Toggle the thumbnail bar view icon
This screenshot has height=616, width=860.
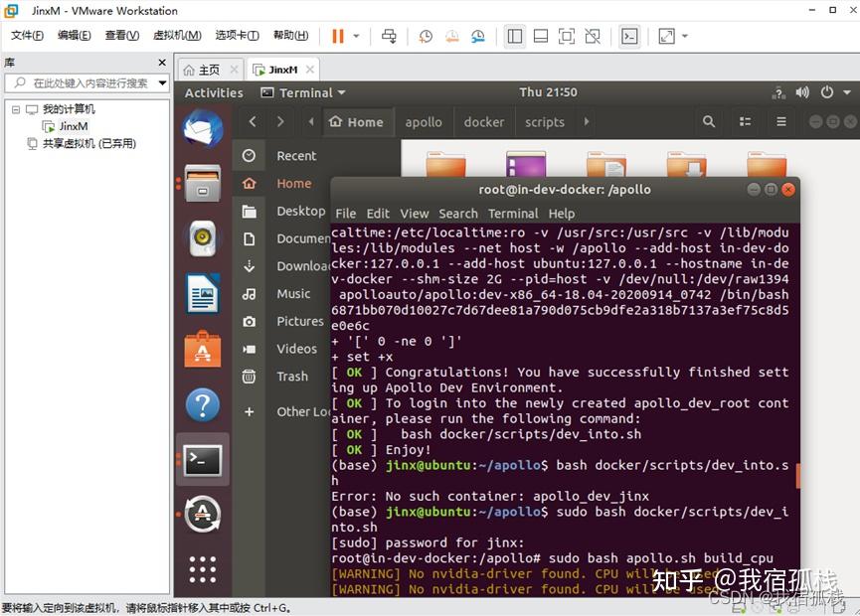click(x=541, y=36)
